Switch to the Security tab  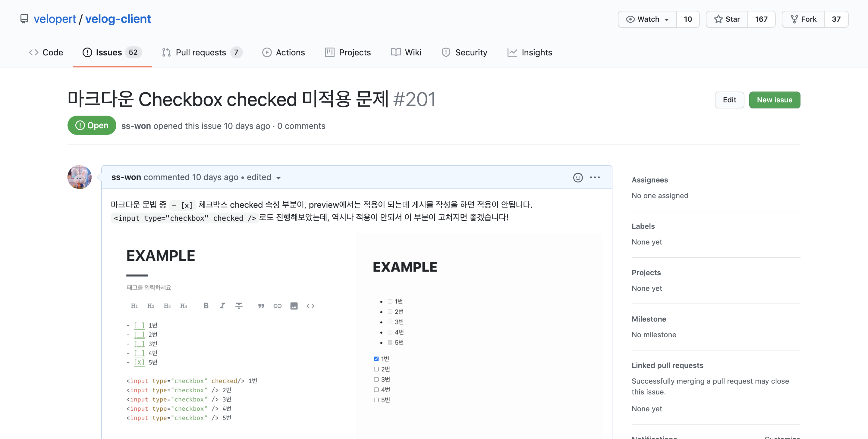click(464, 52)
